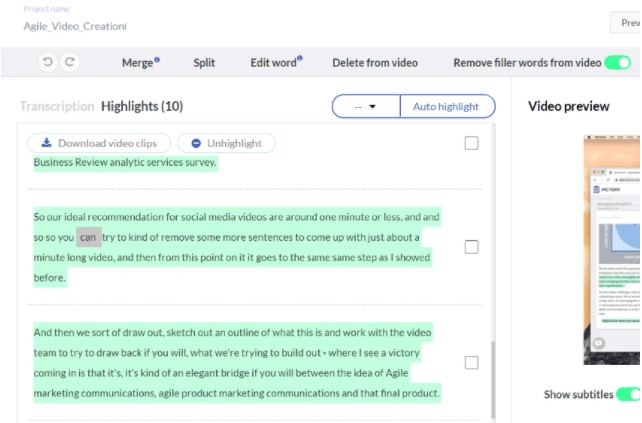Open the '--' dropdown beside Auto highlight
Image resolution: width=642 pixels, height=423 pixels.
point(366,106)
